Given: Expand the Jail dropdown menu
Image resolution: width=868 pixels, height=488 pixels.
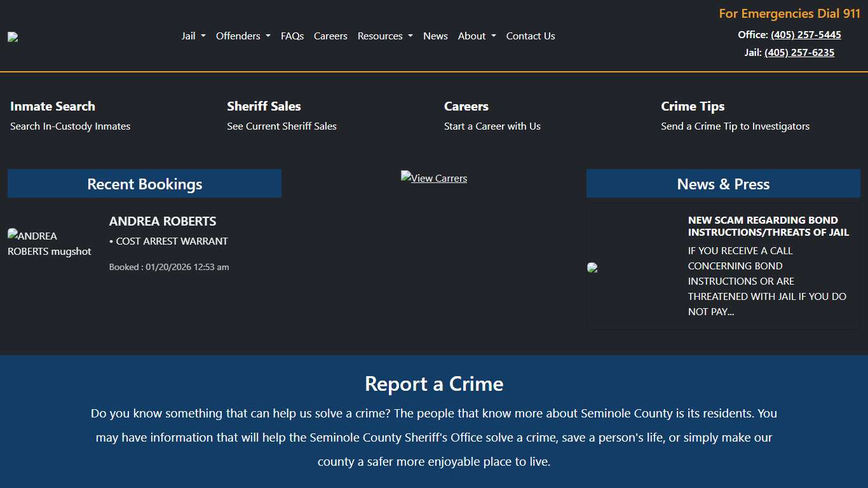Looking at the screenshot, I should 193,36.
